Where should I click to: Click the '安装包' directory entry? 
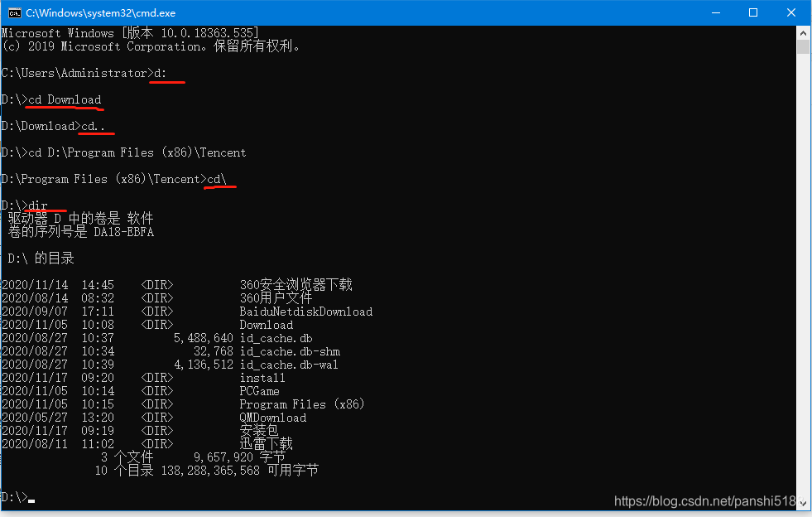259,430
